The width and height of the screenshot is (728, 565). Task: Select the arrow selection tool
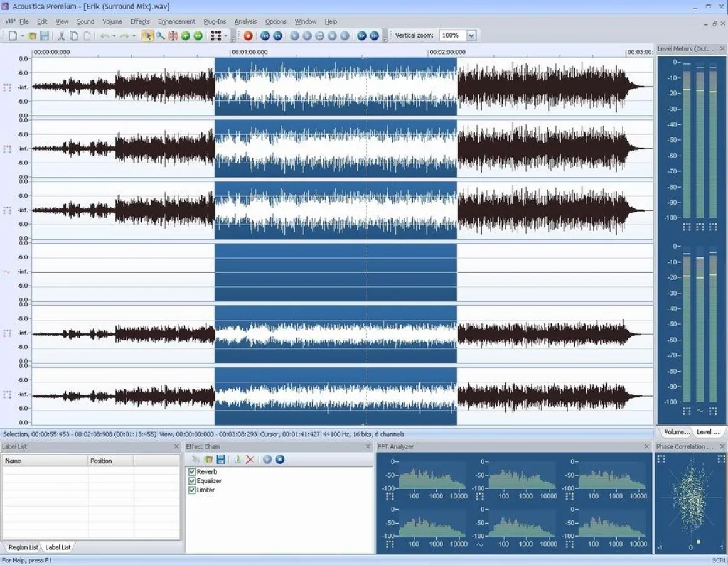click(x=148, y=36)
